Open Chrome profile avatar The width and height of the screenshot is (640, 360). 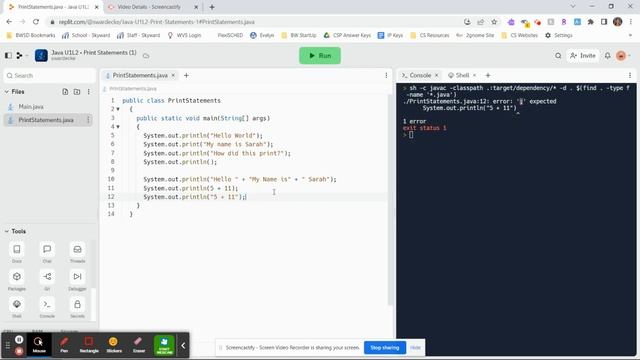tap(618, 22)
